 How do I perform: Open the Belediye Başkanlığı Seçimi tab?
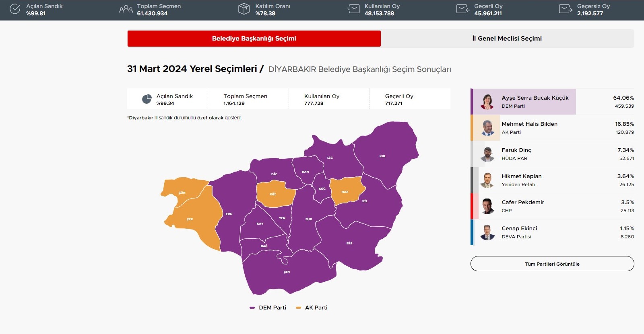(x=254, y=39)
